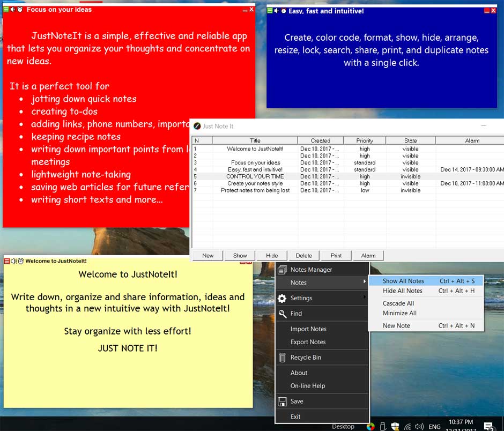The image size is (504, 431).
Task: Click the alarm icon on Welcome note
Action: click(x=20, y=261)
